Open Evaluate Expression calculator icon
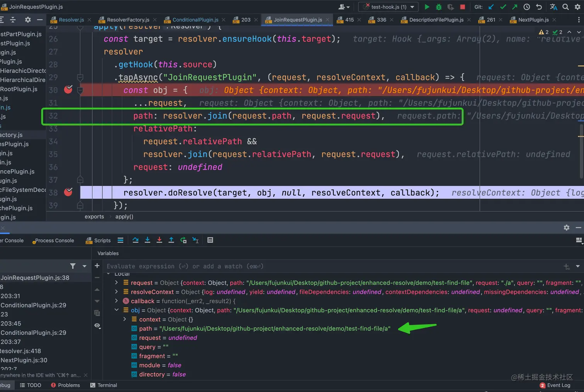Screen dimensions: 584x392 click(x=210, y=240)
